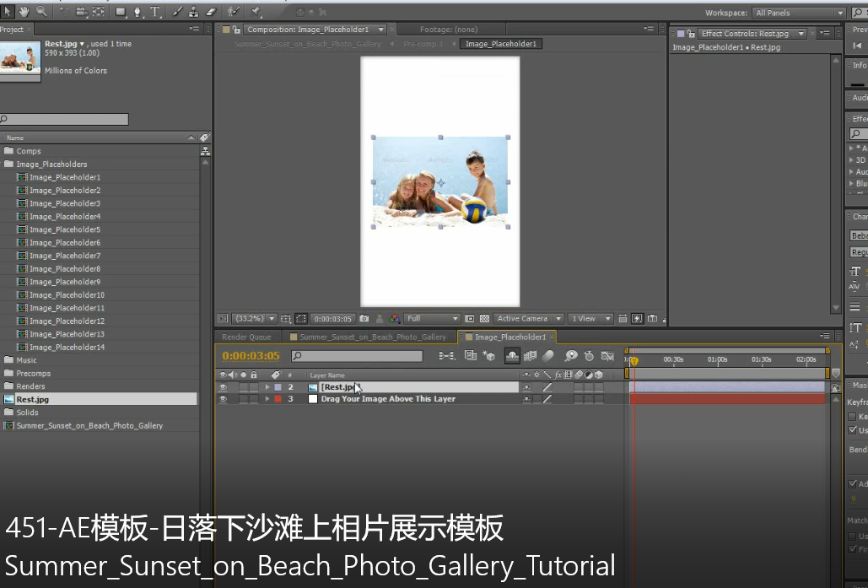Screen dimensions: 868x588
Task: Open Image_Placeholder5 in the project list
Action: coord(65,229)
